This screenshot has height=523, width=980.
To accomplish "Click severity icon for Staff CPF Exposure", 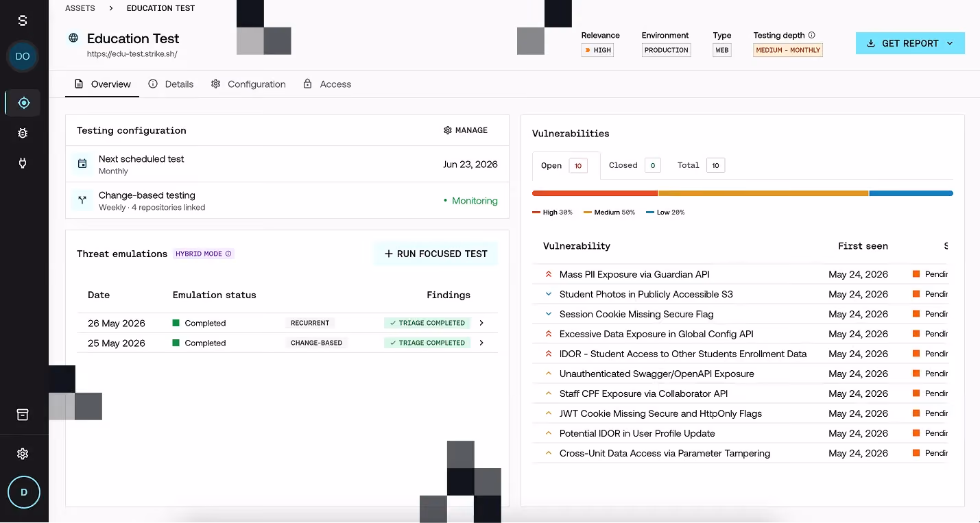I will coord(549,393).
